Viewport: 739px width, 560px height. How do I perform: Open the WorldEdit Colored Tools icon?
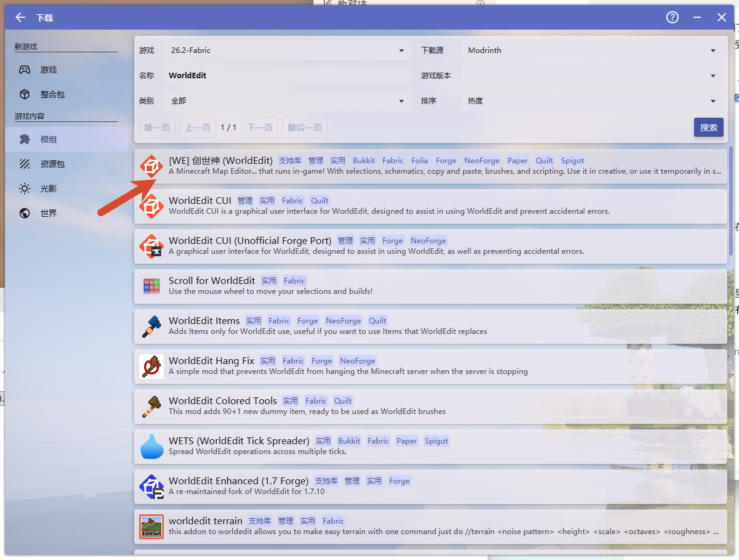click(x=151, y=406)
